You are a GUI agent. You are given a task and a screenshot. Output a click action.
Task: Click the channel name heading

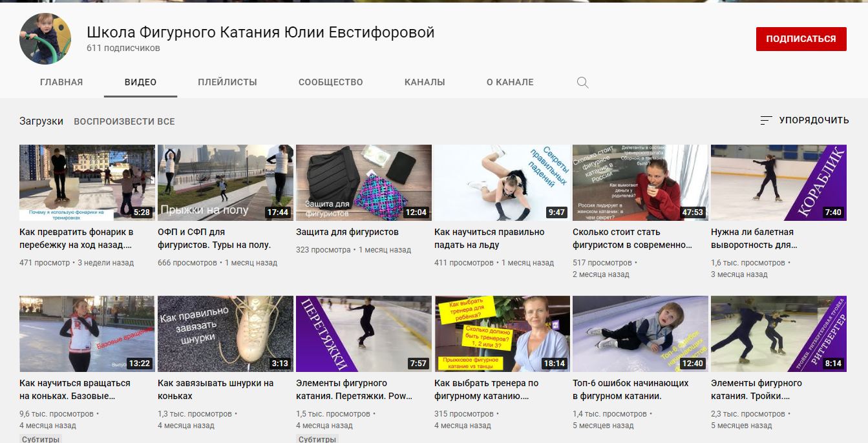(x=260, y=32)
